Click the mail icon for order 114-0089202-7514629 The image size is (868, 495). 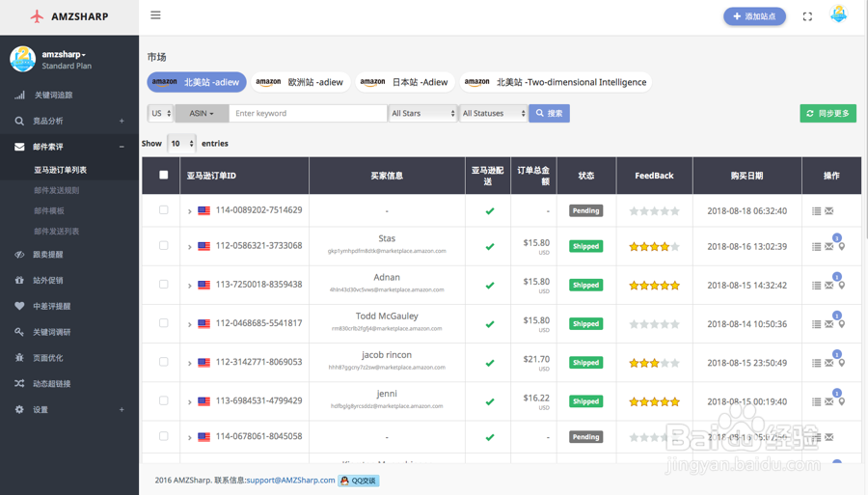pos(829,211)
